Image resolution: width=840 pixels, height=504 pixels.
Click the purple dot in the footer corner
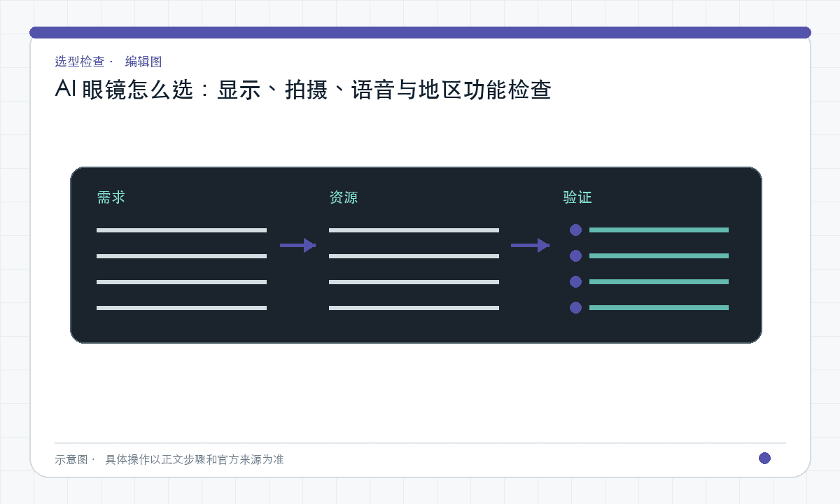(764, 458)
